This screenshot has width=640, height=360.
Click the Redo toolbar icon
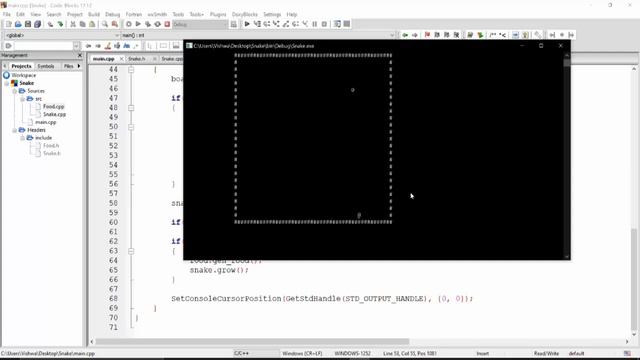[x=60, y=24]
